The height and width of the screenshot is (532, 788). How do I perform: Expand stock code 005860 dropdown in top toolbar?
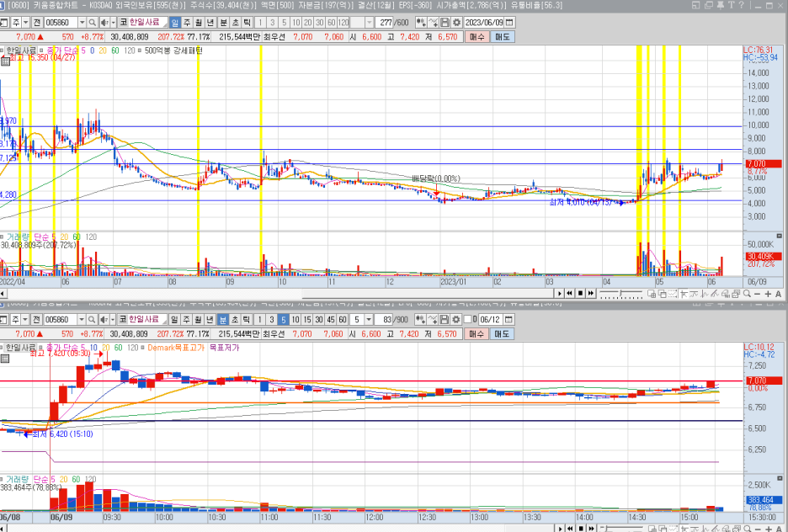click(x=82, y=23)
